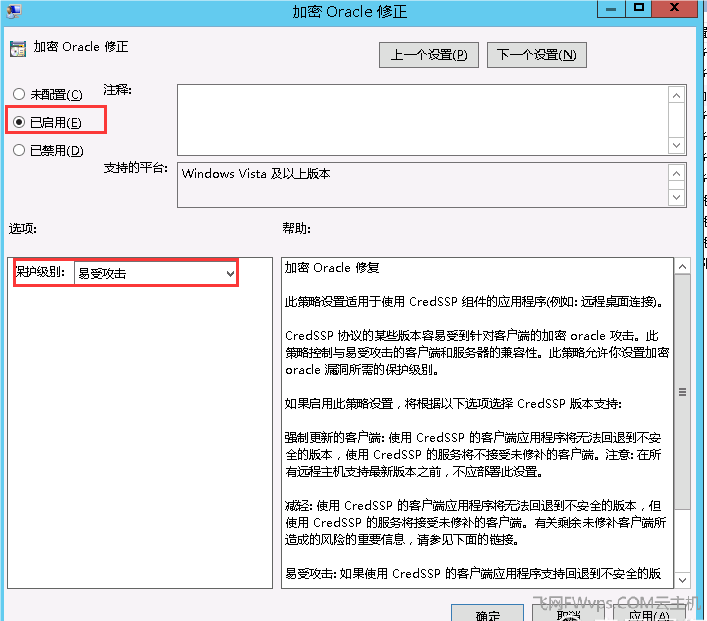Maximize the 加密 Oracle 修正 window
Viewport: 707px width, 621px height.
638,8
